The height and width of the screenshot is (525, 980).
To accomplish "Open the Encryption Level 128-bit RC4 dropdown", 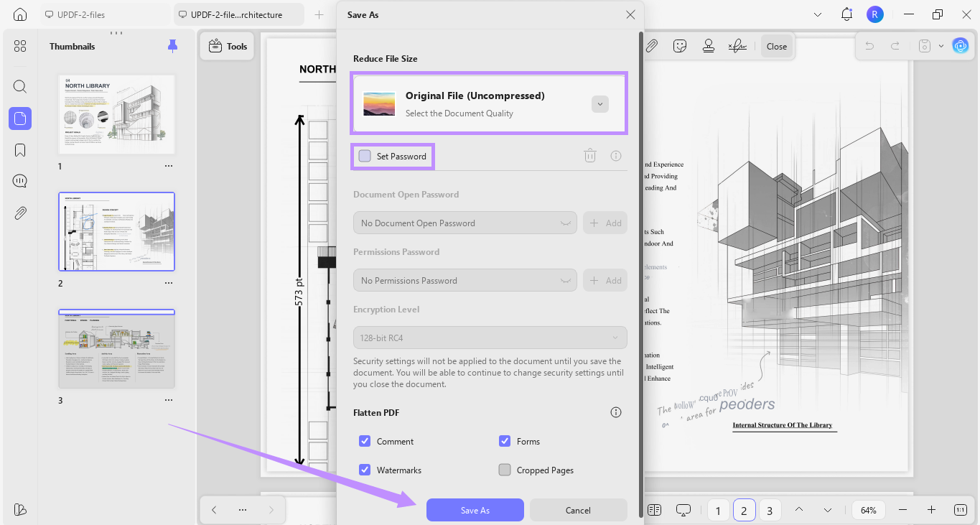I will coord(490,338).
